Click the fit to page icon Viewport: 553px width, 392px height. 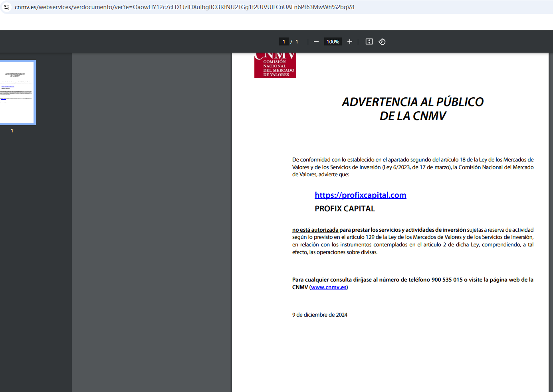[369, 41]
